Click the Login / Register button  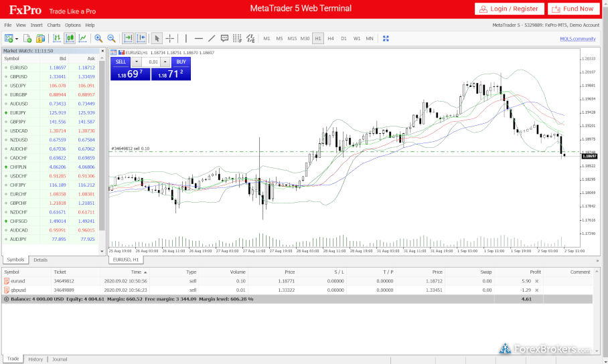[509, 9]
